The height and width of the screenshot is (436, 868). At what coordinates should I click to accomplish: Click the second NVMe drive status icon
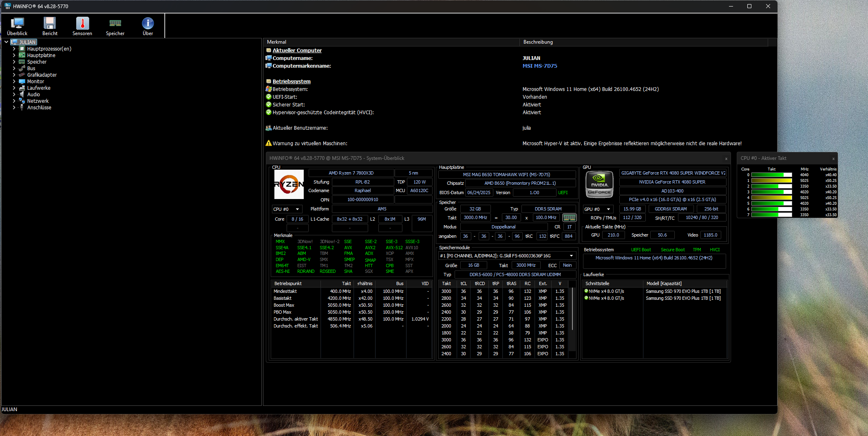point(586,298)
